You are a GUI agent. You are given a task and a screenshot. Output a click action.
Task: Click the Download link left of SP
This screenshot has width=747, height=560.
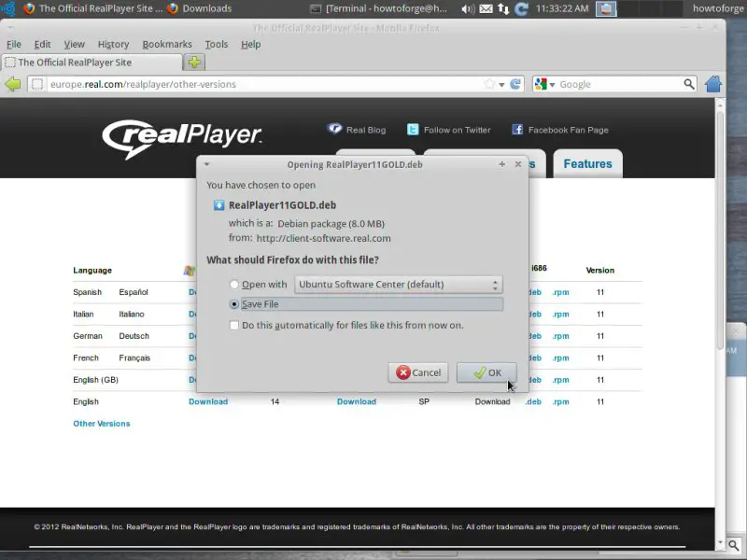(357, 402)
